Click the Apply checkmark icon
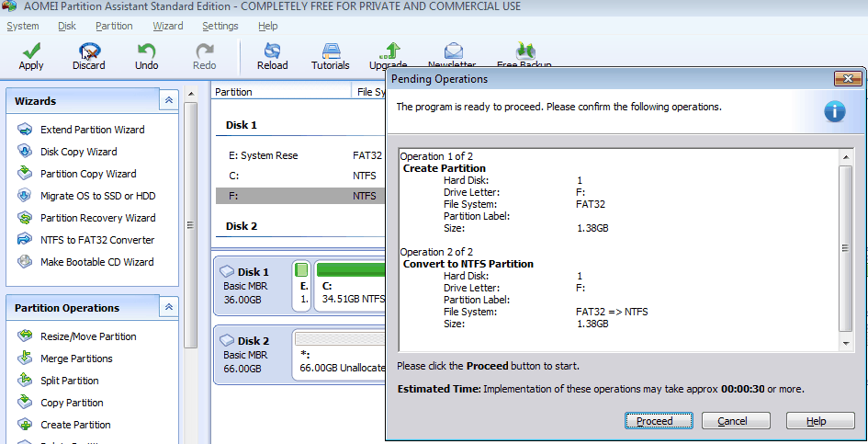The image size is (868, 444). [x=31, y=51]
